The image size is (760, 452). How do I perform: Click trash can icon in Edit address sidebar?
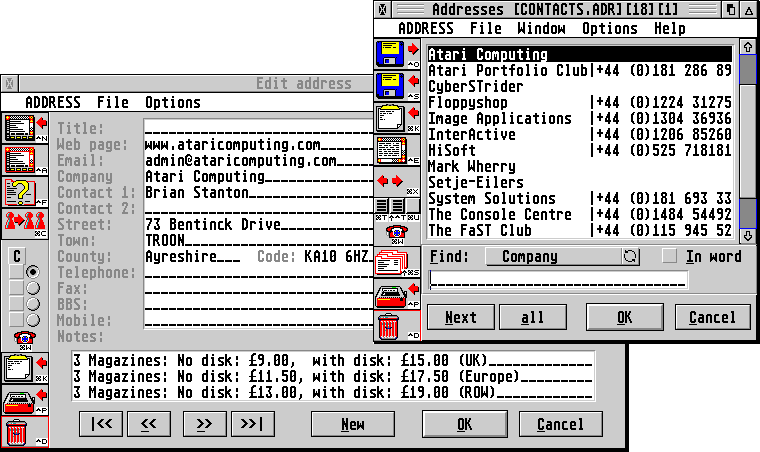coord(26,432)
